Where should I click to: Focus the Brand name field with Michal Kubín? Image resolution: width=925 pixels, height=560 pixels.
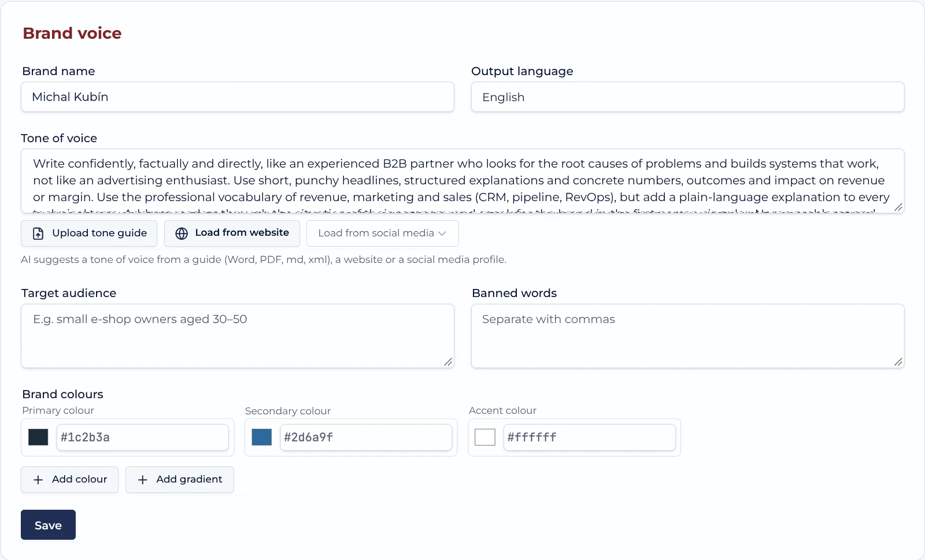[x=238, y=97]
